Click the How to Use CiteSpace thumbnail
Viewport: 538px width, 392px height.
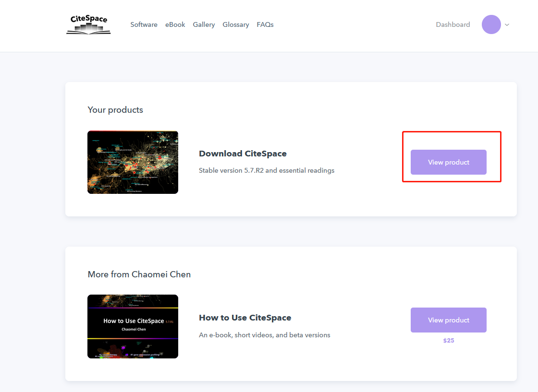click(133, 326)
